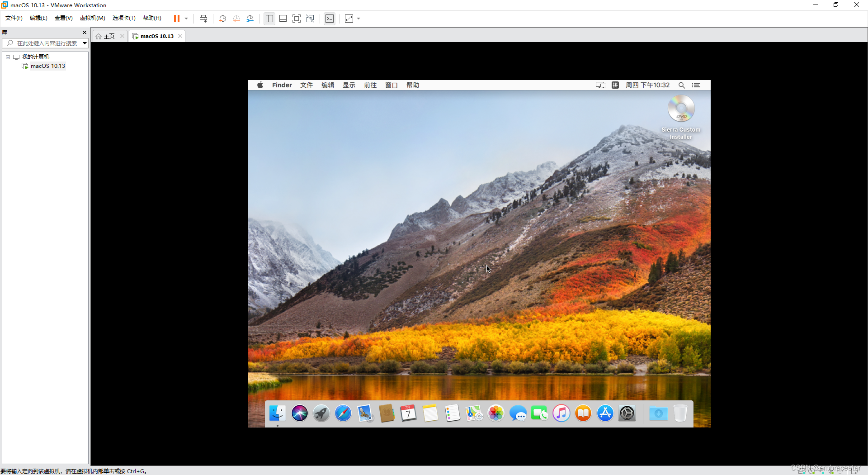Open Finder from the dock
868x475 pixels.
(x=278, y=413)
